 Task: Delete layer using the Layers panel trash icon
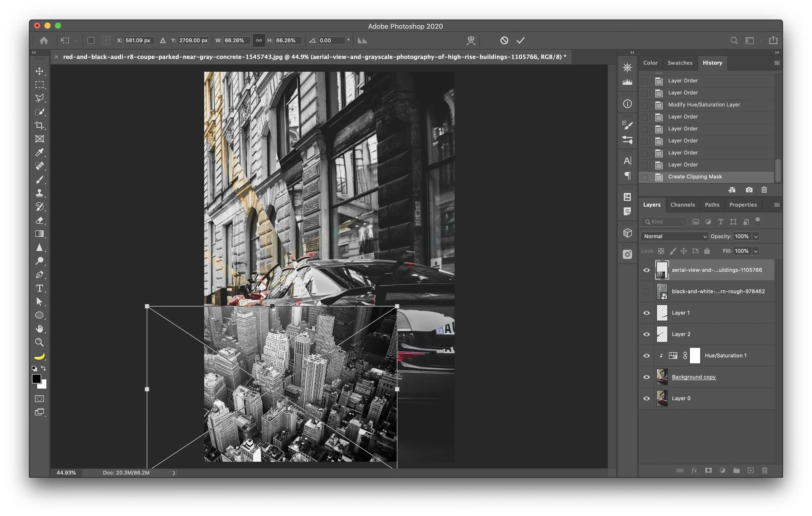(x=765, y=470)
